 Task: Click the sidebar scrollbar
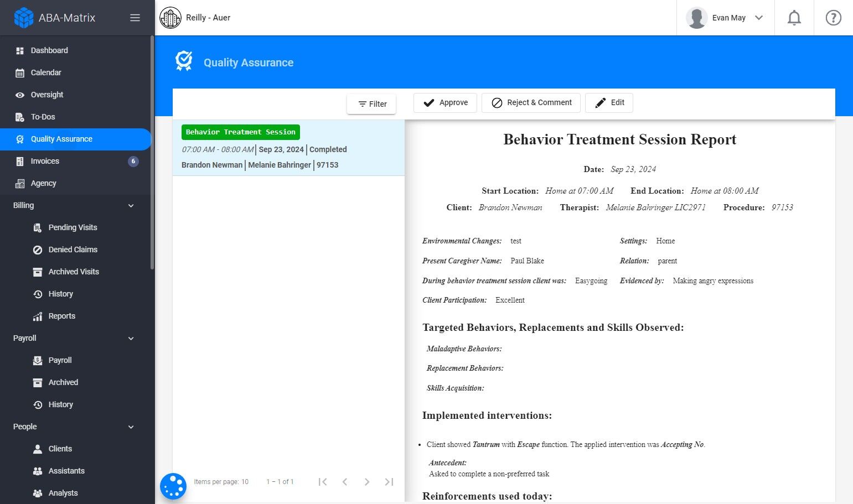152,153
